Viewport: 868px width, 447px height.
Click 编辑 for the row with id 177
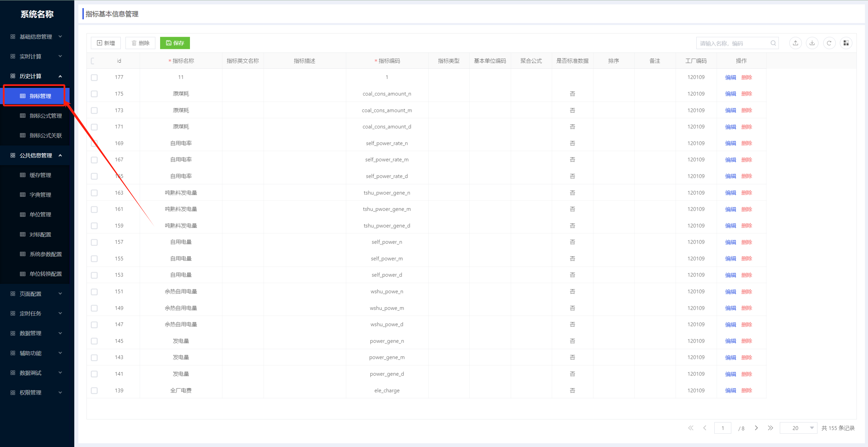point(731,77)
